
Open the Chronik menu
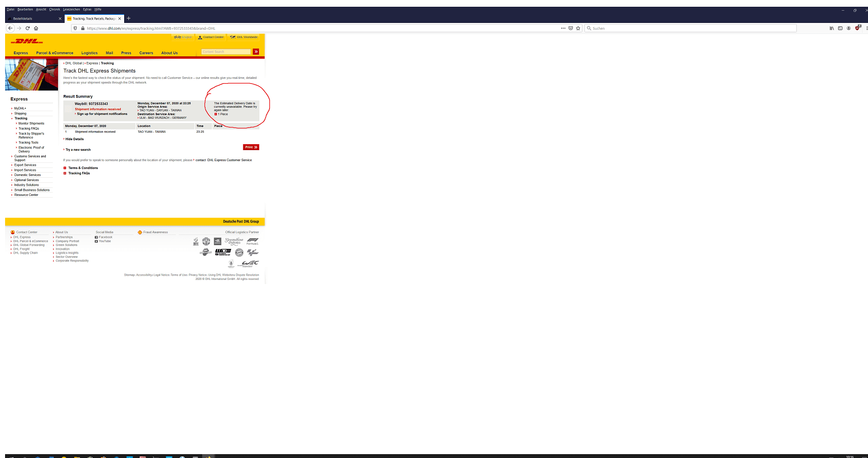coord(55,9)
